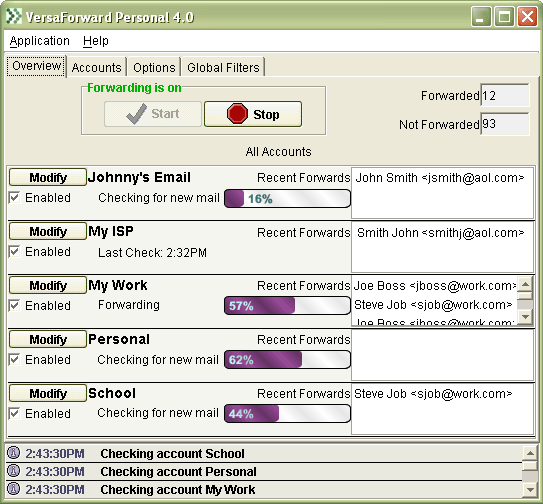Click the Not Forwarded count field
Screen dimensions: 543x504
click(x=505, y=124)
